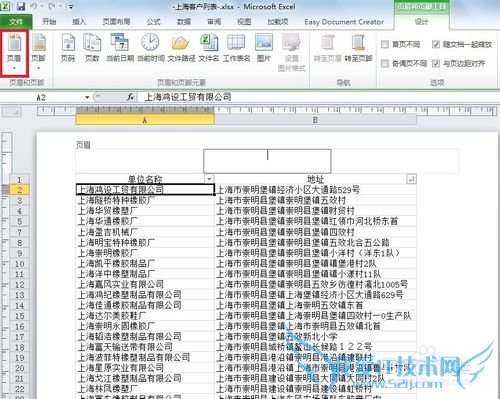Open filter dropdown on 单位名称 column

coord(209,179)
